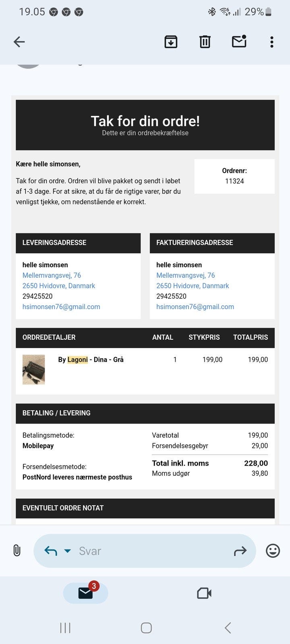Tap delivery email hsimonsen76@gmail.com link
The image size is (290, 644).
click(61, 307)
